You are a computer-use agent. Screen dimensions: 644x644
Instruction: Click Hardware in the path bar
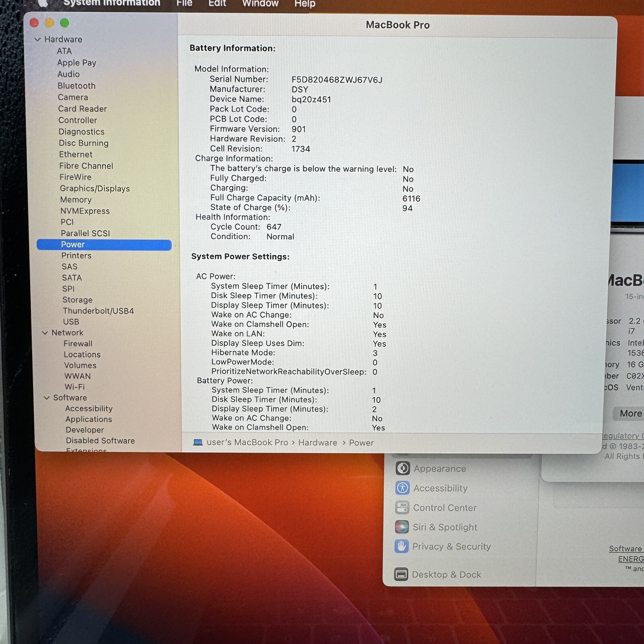click(x=318, y=443)
